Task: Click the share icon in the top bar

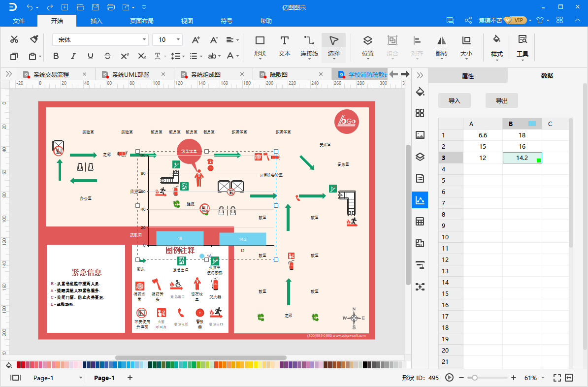Action: [468, 20]
